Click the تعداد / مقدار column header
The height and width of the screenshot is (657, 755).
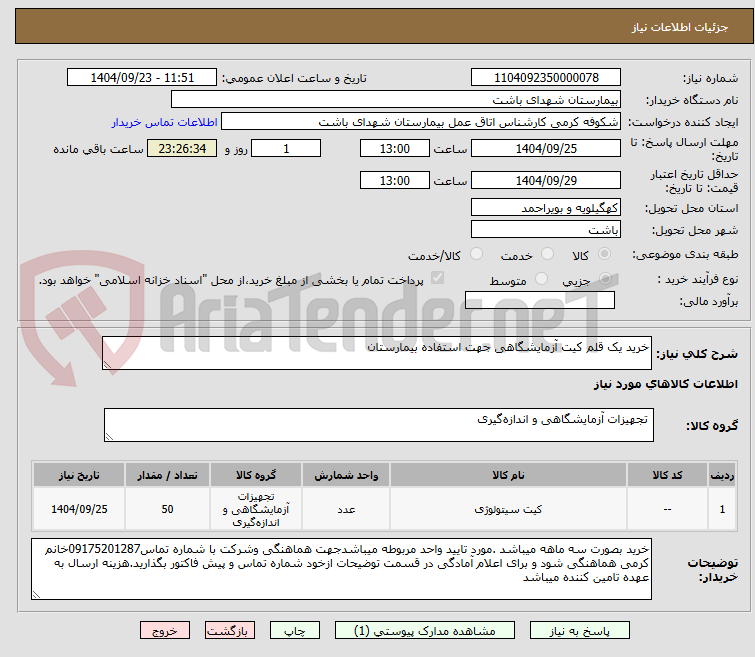point(167,475)
